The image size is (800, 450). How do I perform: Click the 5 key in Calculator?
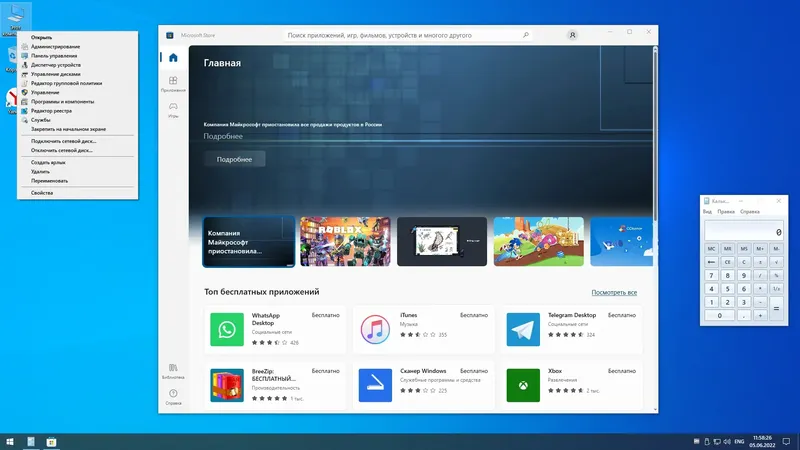(728, 289)
